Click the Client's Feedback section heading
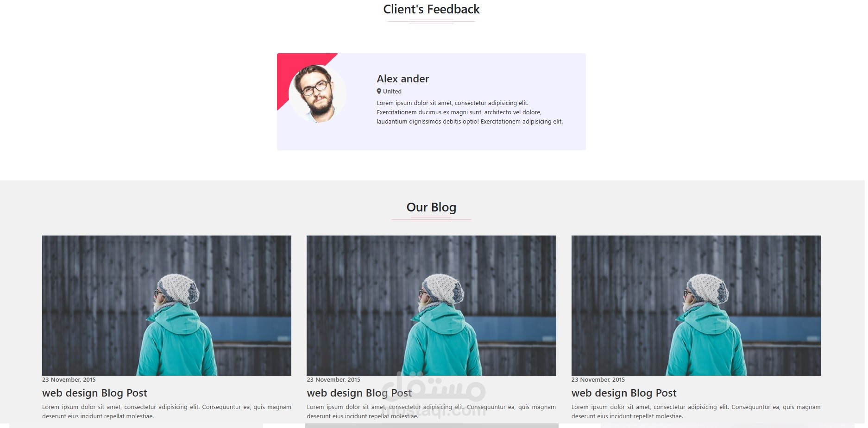868x428 pixels. tap(431, 9)
